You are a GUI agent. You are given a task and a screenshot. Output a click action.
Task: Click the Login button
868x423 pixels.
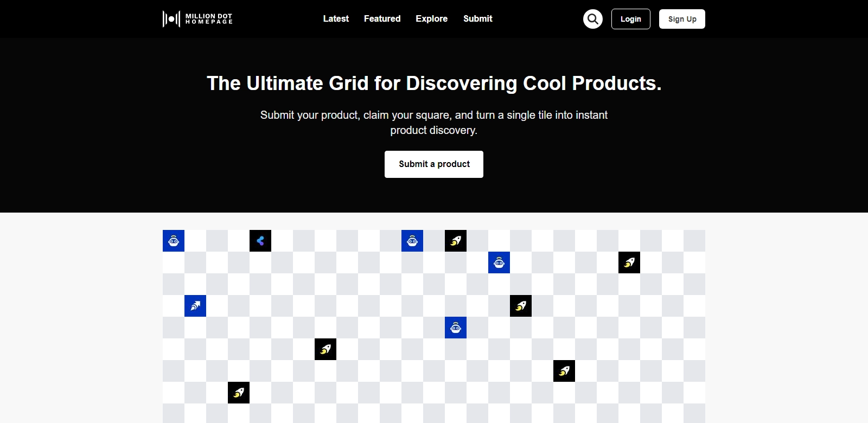click(x=630, y=19)
